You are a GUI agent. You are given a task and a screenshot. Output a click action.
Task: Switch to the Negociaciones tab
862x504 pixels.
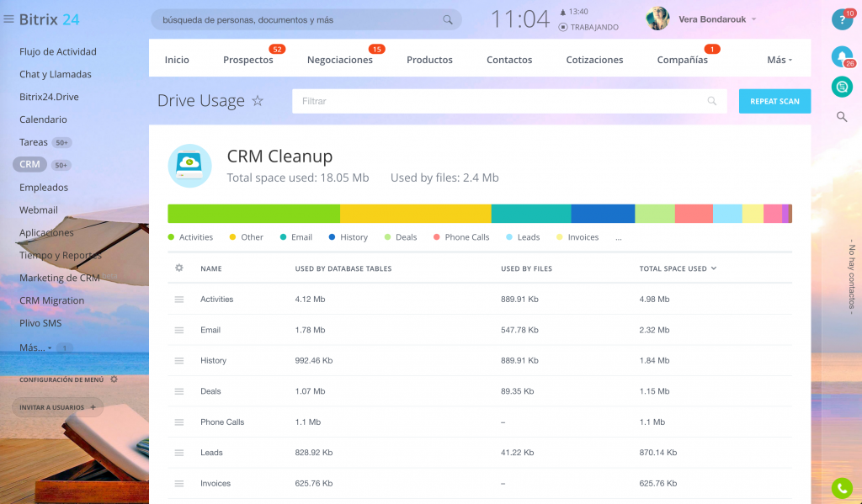pyautogui.click(x=340, y=60)
